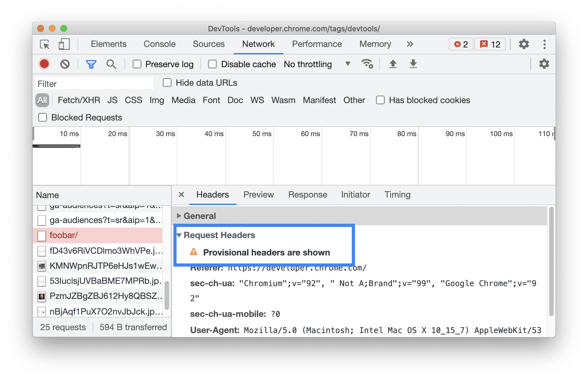The width and height of the screenshot is (588, 380).
Task: Click the JS resource type filter
Action: [x=113, y=99]
